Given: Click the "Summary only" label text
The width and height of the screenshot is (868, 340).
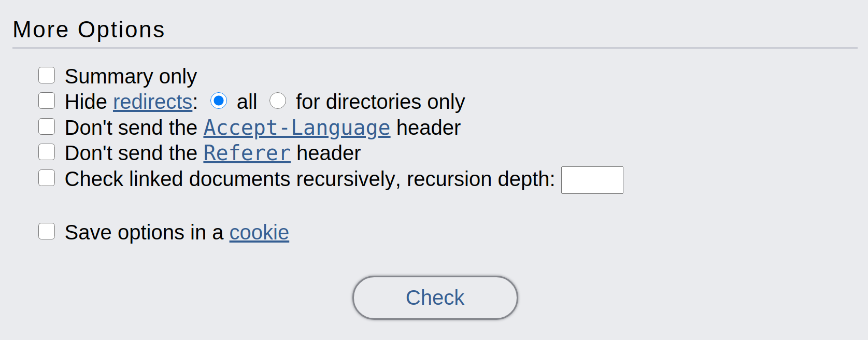Looking at the screenshot, I should click(131, 77).
